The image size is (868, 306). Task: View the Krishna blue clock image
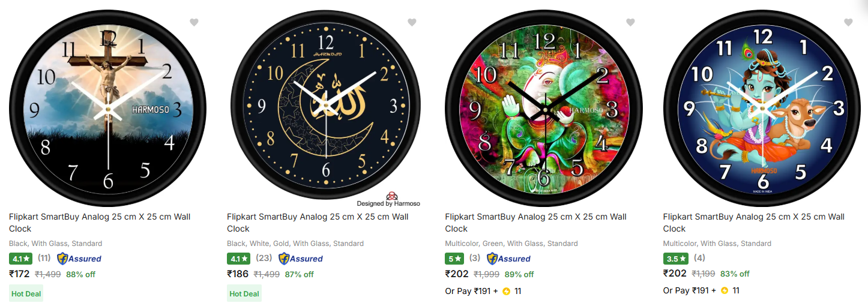click(762, 108)
